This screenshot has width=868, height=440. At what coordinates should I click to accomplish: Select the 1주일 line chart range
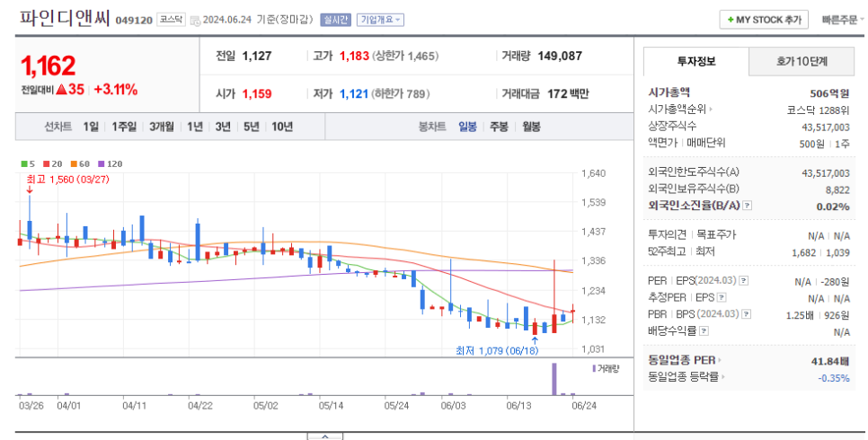click(x=124, y=127)
